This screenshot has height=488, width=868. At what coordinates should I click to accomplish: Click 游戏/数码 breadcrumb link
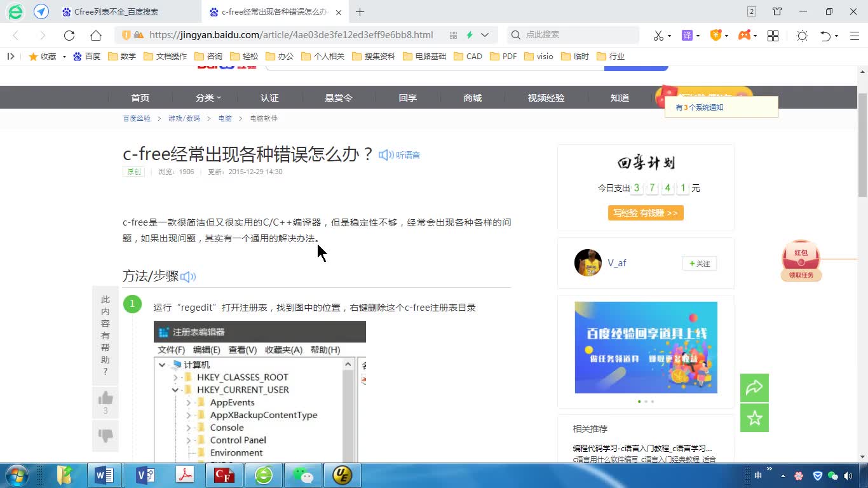pyautogui.click(x=184, y=118)
